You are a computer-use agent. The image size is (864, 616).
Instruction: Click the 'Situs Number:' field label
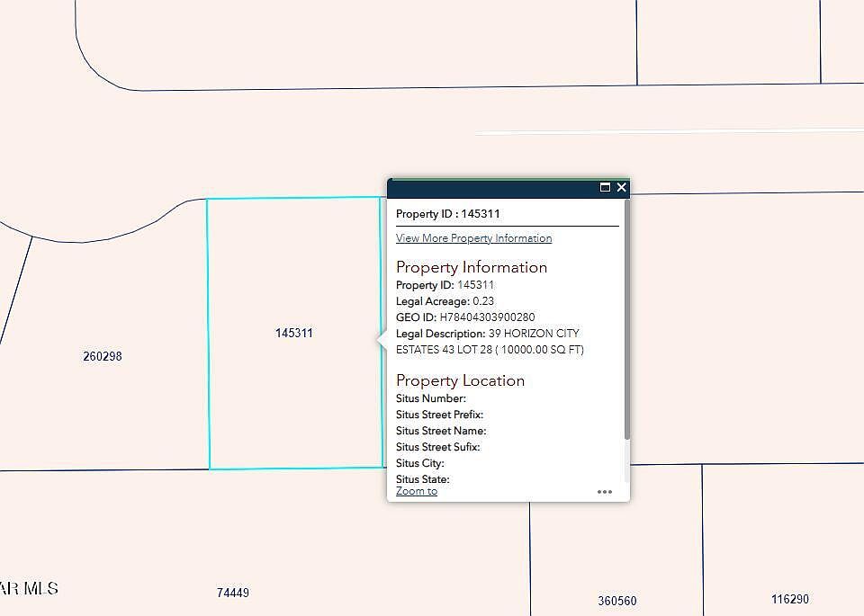431,398
